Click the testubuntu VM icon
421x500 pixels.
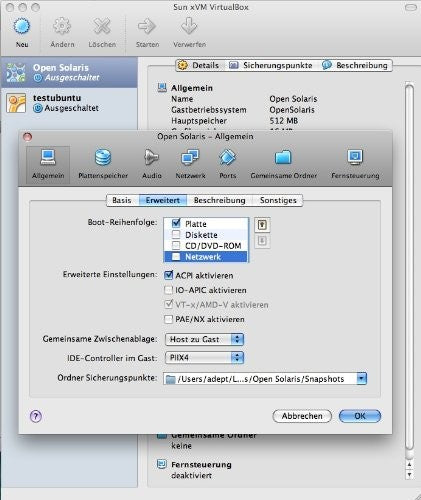point(16,103)
